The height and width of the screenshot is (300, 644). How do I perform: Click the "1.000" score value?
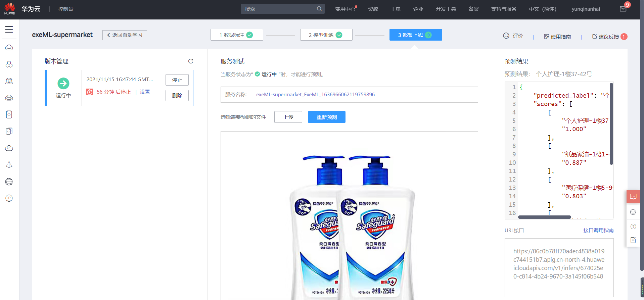click(574, 129)
